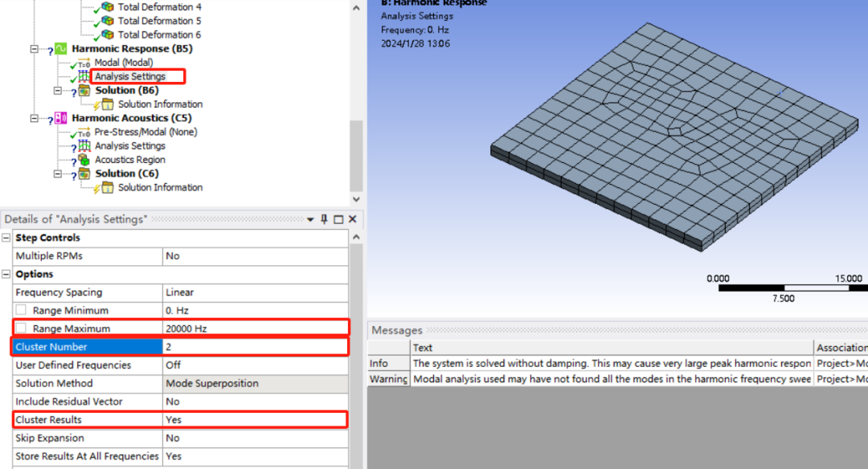This screenshot has width=868, height=469.
Task: Click the Modal (Modal) T=0 icon
Action: [84, 63]
